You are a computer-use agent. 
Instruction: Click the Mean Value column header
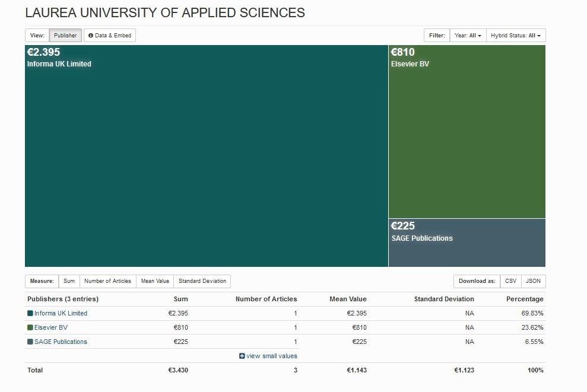tap(348, 299)
